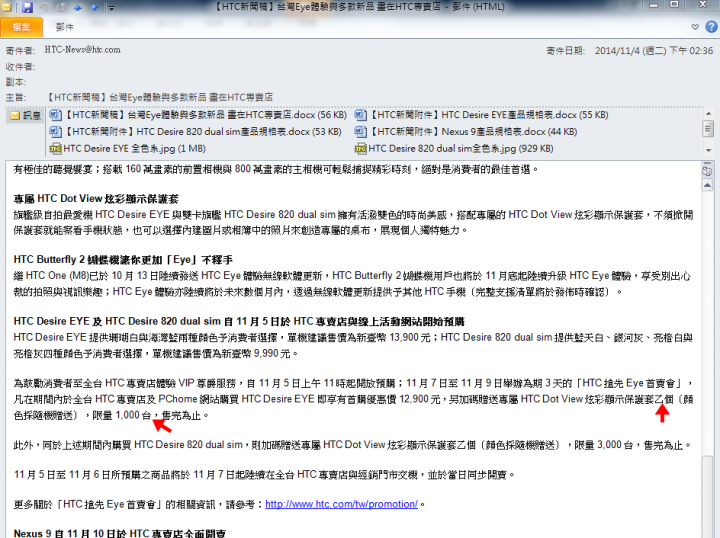Viewport: 720px width, 538px height.
Task: Open attachment 台灣Eye體驗與多款新品 盡在HTC專賣店.docx
Action: [198, 115]
